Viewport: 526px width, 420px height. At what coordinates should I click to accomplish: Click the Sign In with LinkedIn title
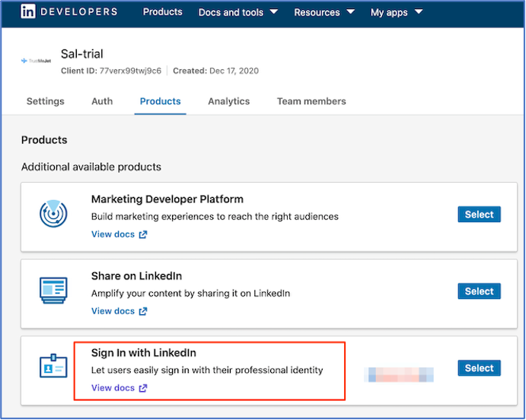pos(144,352)
